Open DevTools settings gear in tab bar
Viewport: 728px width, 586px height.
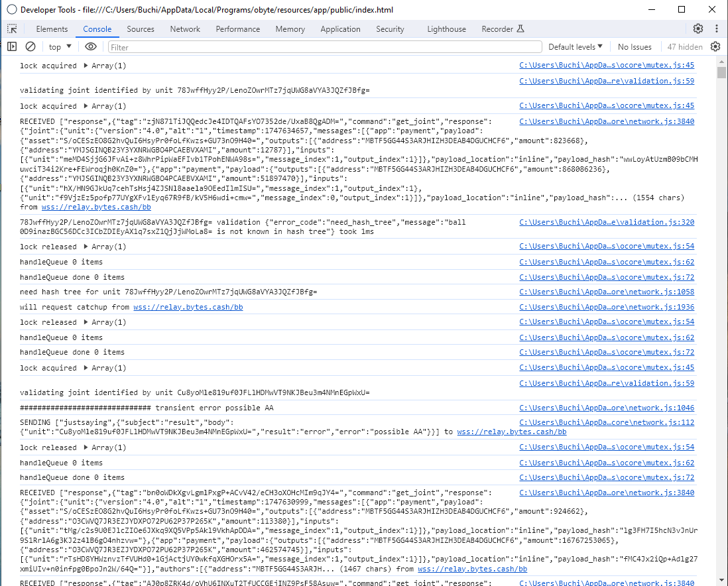(x=698, y=29)
